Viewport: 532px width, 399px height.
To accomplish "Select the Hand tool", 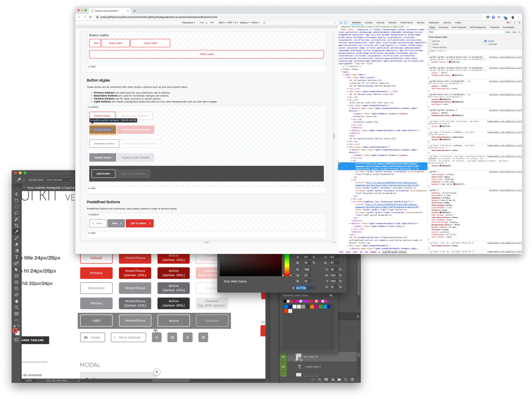I will [17, 301].
